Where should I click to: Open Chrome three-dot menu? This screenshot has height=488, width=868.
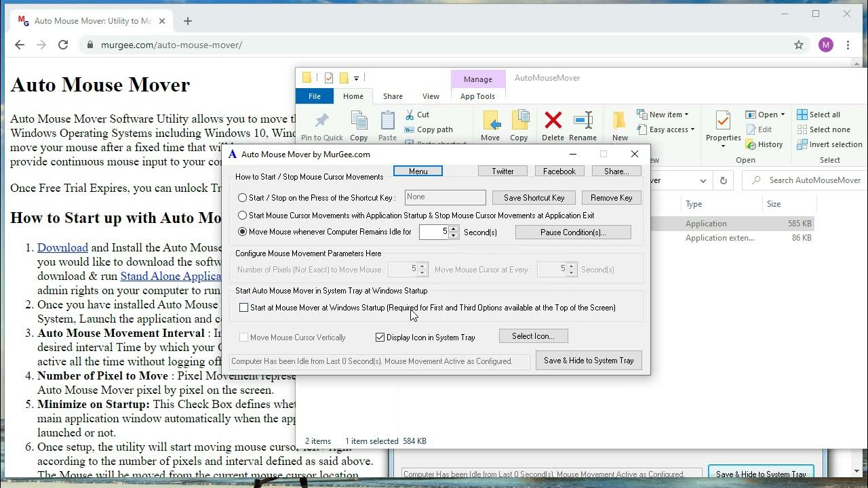click(x=848, y=45)
